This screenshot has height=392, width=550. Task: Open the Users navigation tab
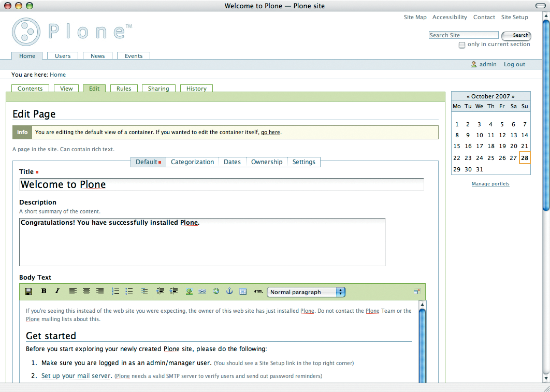point(63,56)
